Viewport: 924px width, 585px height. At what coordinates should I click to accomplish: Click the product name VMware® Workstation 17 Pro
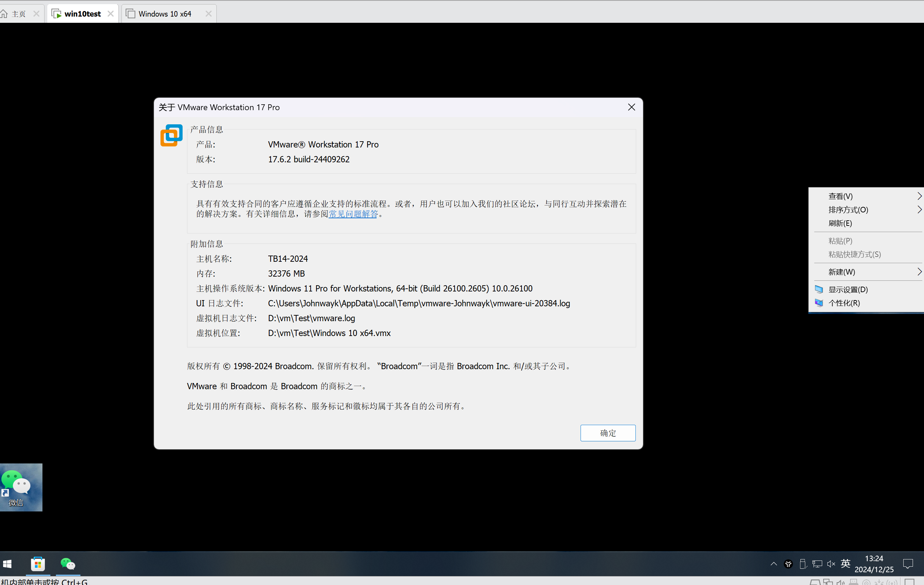pos(323,144)
